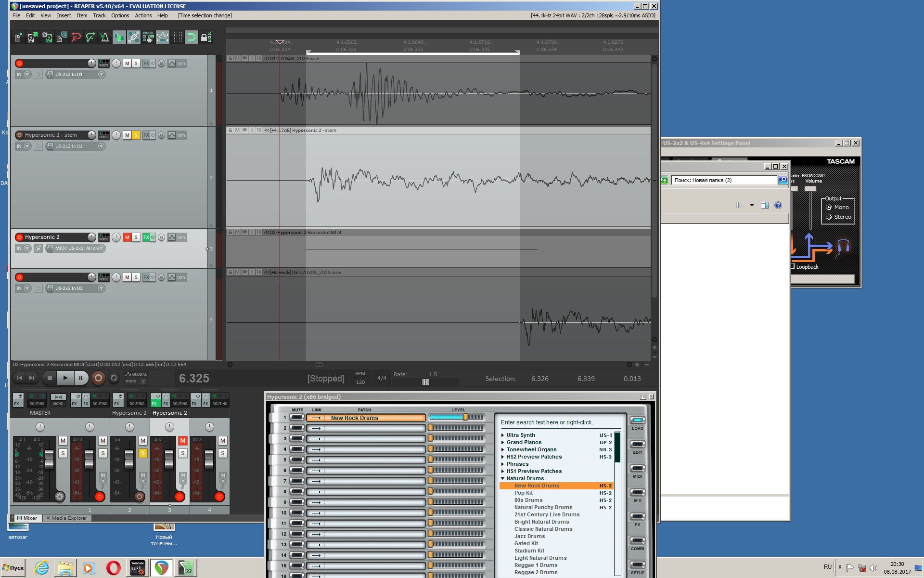924x578 pixels.
Task: Select Stereo output radio button
Action: click(x=829, y=217)
